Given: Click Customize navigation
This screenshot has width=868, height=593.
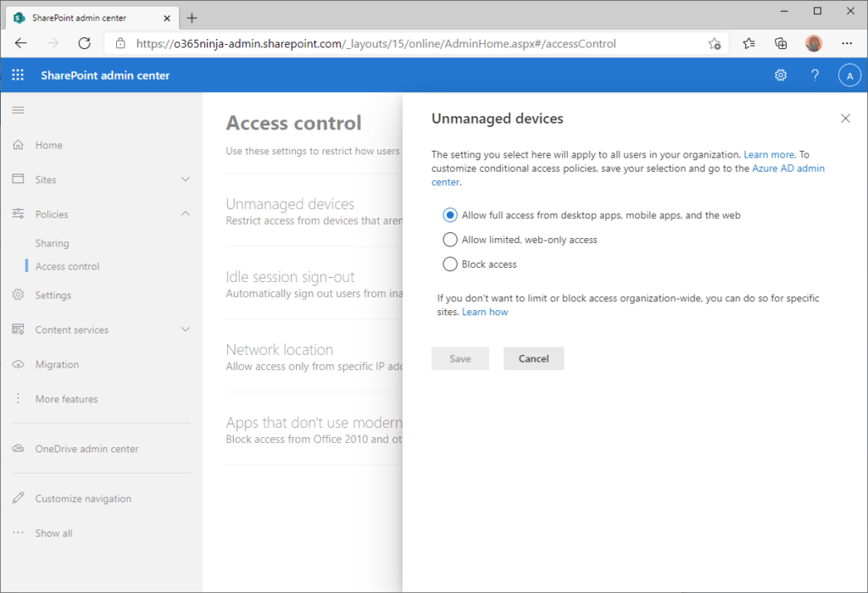Looking at the screenshot, I should [x=84, y=498].
